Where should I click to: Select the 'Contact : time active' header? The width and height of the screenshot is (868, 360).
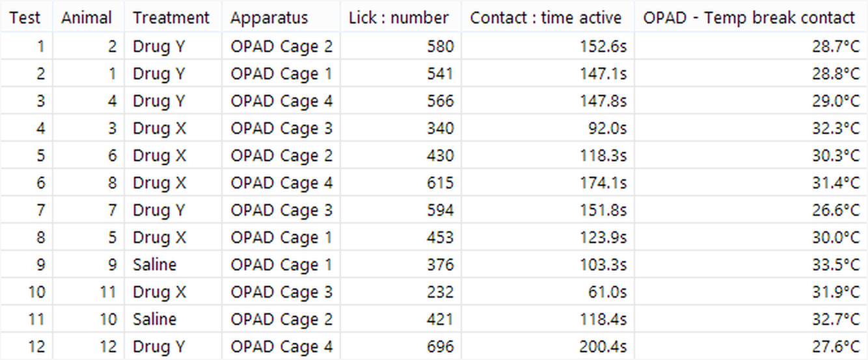545,18
